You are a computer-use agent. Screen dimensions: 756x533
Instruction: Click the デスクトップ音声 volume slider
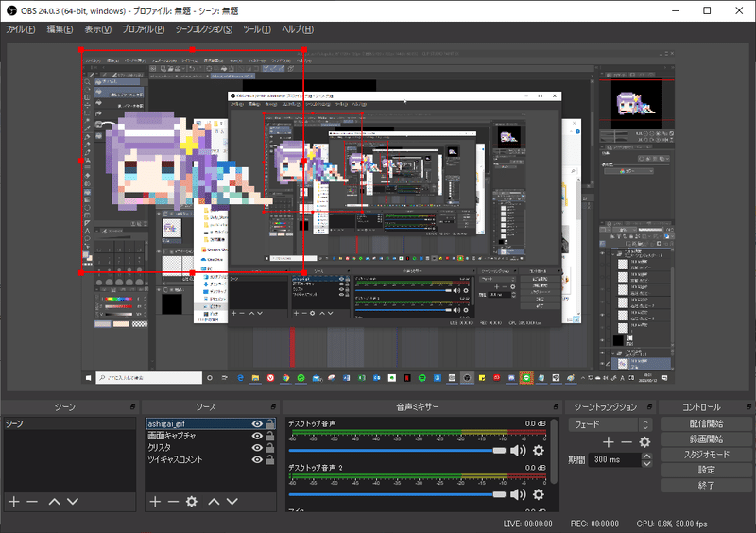397,451
